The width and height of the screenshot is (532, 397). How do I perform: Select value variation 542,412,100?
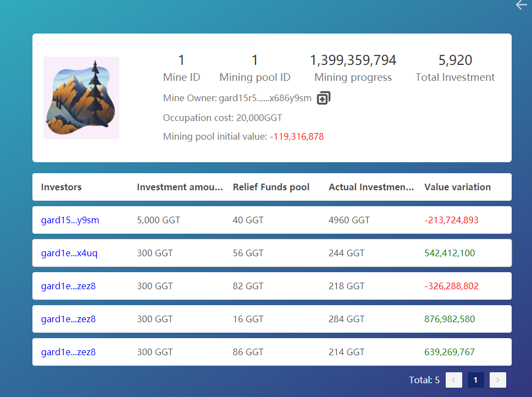tap(450, 253)
